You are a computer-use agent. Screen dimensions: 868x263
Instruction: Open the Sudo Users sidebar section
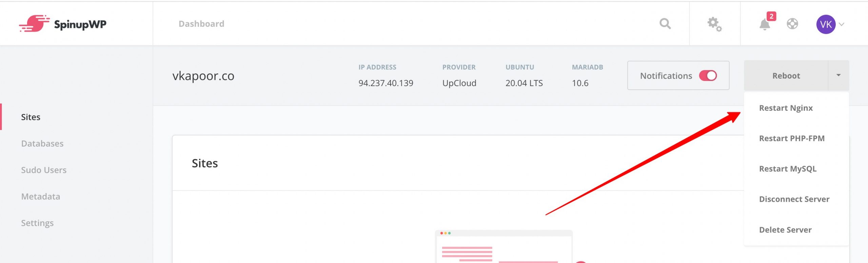[44, 170]
